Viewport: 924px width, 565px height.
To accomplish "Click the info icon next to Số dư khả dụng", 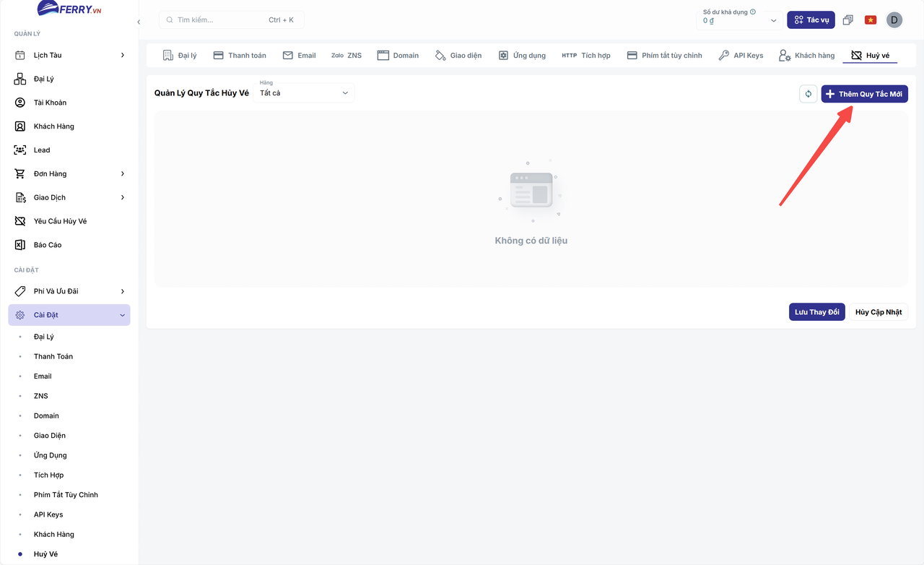I will tap(753, 12).
